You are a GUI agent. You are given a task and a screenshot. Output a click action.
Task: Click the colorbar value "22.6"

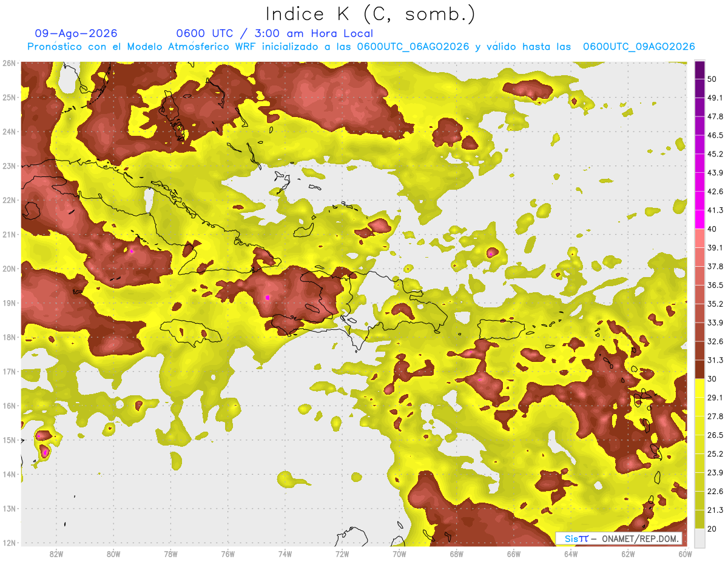click(x=715, y=491)
